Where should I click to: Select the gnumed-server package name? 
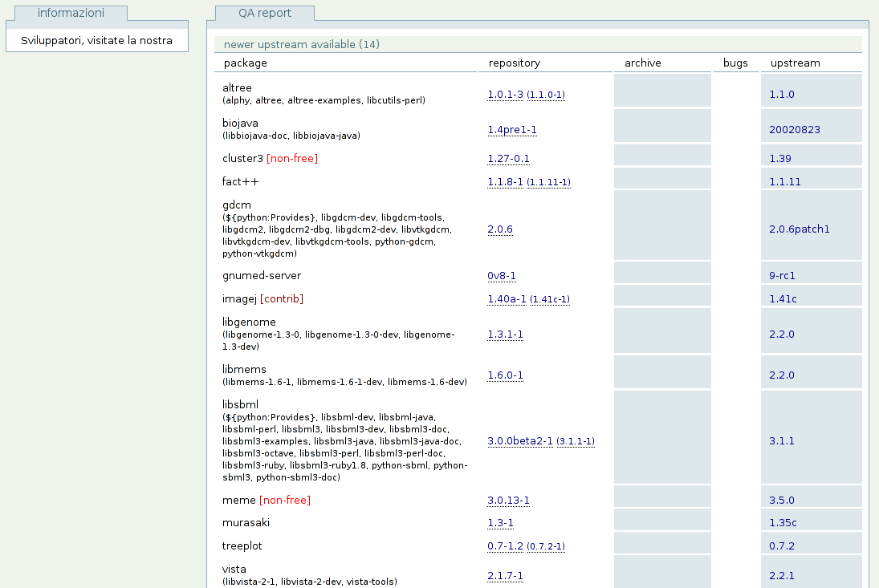(261, 275)
